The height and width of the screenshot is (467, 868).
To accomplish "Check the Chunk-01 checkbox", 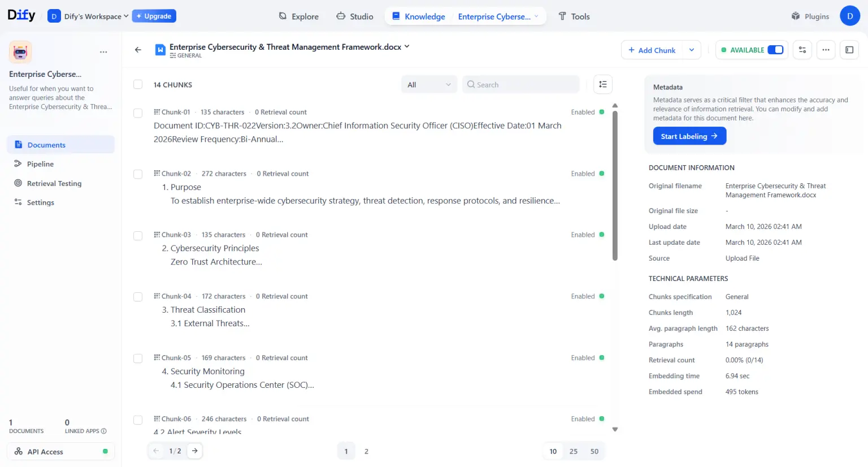I will click(x=138, y=113).
